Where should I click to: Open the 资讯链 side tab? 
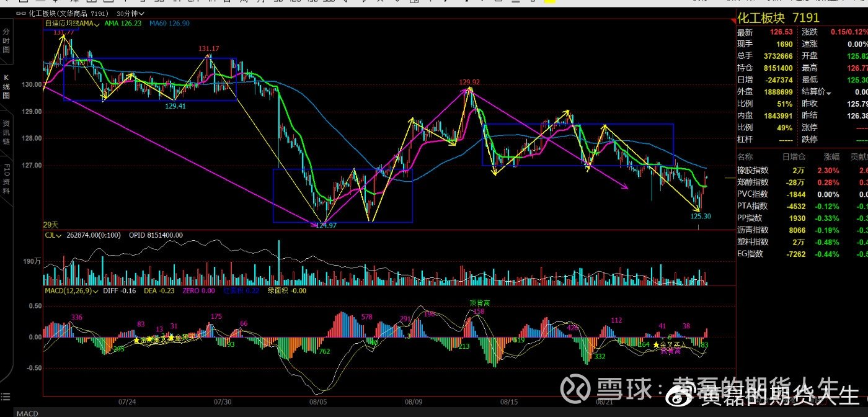point(6,132)
